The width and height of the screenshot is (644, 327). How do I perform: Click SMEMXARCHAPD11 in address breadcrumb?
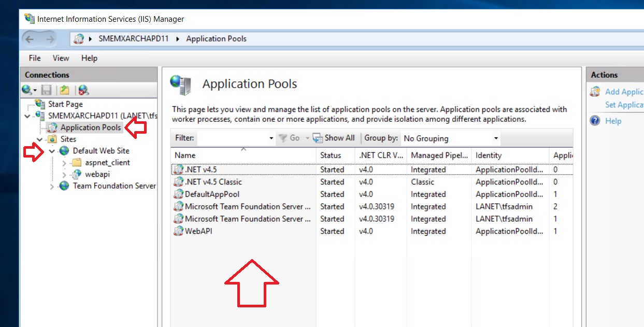[x=133, y=39]
